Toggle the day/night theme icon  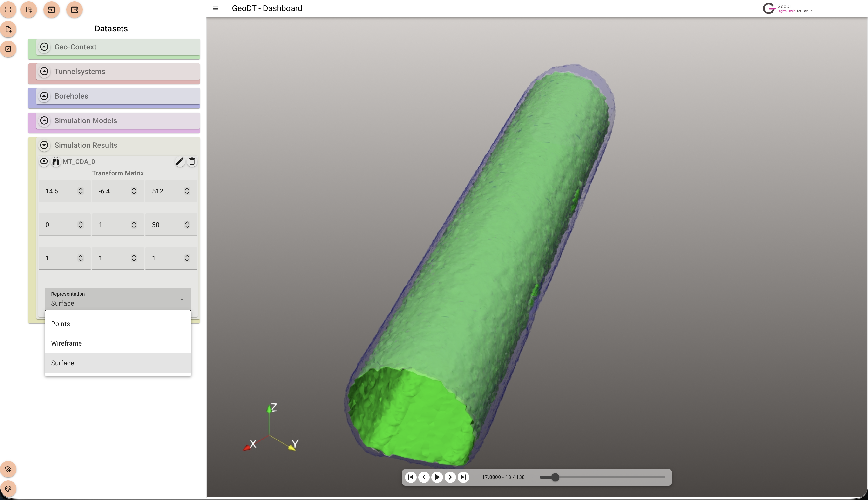[x=8, y=469]
